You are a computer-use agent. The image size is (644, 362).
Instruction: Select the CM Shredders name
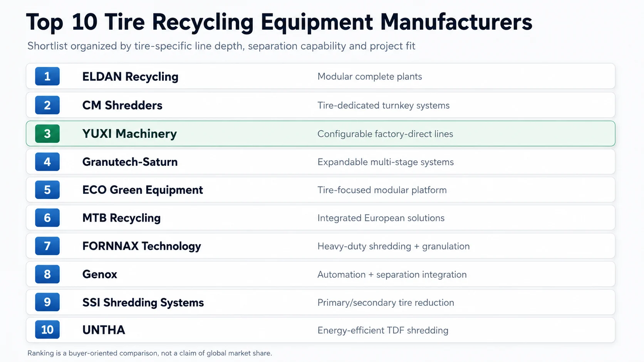point(122,105)
